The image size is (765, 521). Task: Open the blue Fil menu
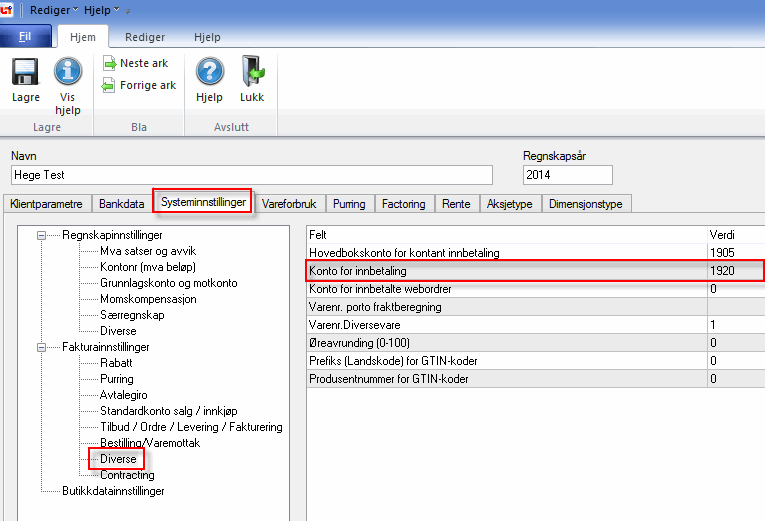click(26, 37)
